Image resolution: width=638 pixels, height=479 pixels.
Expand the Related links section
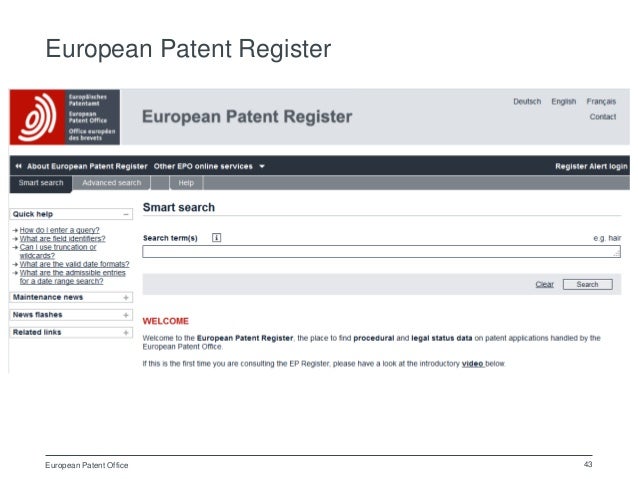[126, 331]
